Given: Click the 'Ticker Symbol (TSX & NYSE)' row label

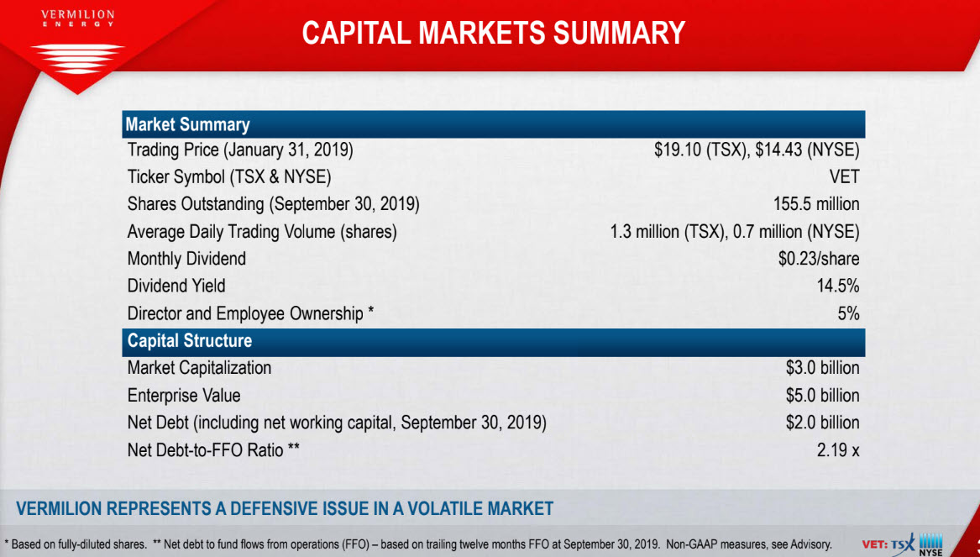Looking at the screenshot, I should coord(228,177).
